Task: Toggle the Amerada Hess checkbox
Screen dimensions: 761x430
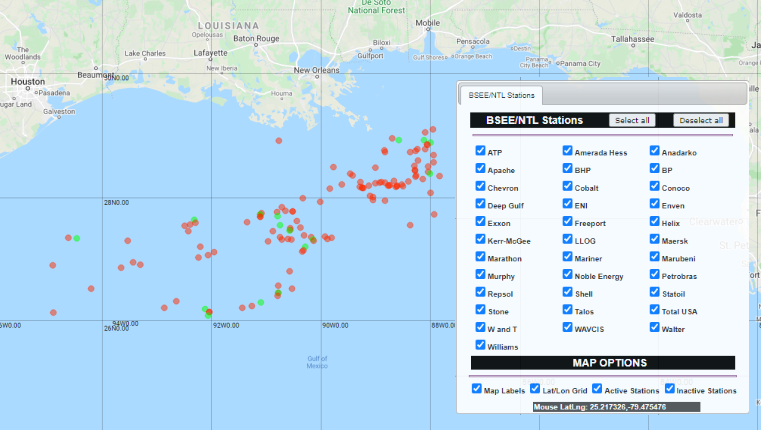Action: tap(567, 150)
